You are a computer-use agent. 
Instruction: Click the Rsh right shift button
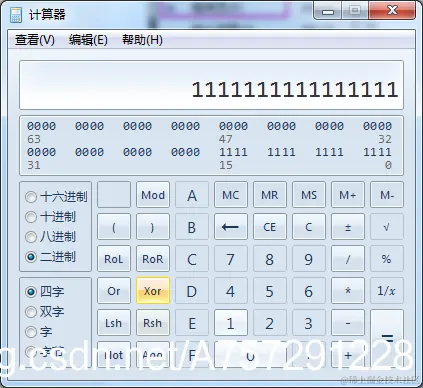point(153,323)
